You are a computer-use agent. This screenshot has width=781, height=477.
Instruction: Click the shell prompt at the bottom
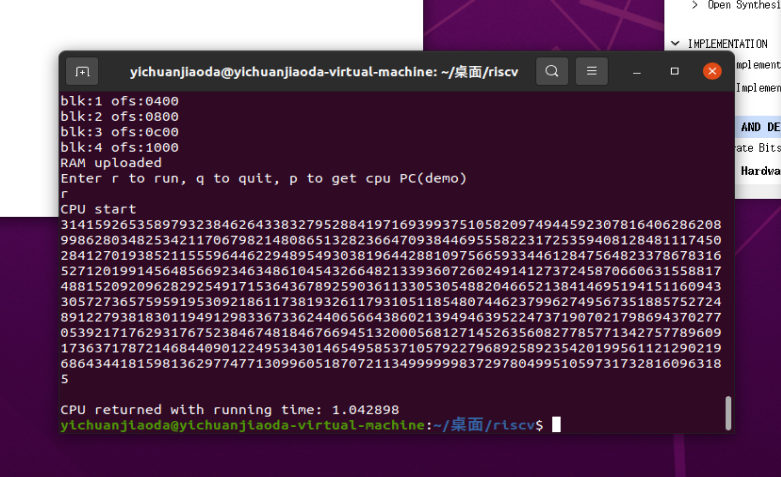coord(301,425)
